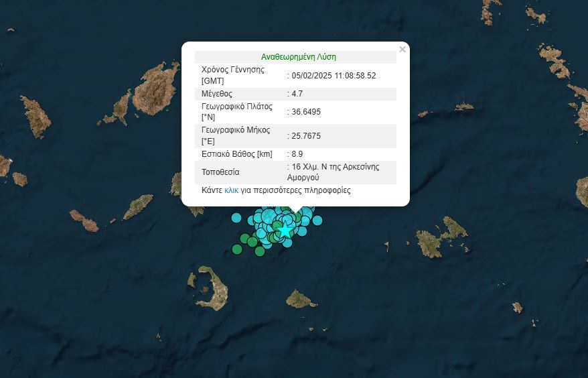Click the lowest green circle in the cluster
The width and height of the screenshot is (588, 378).
click(x=259, y=251)
